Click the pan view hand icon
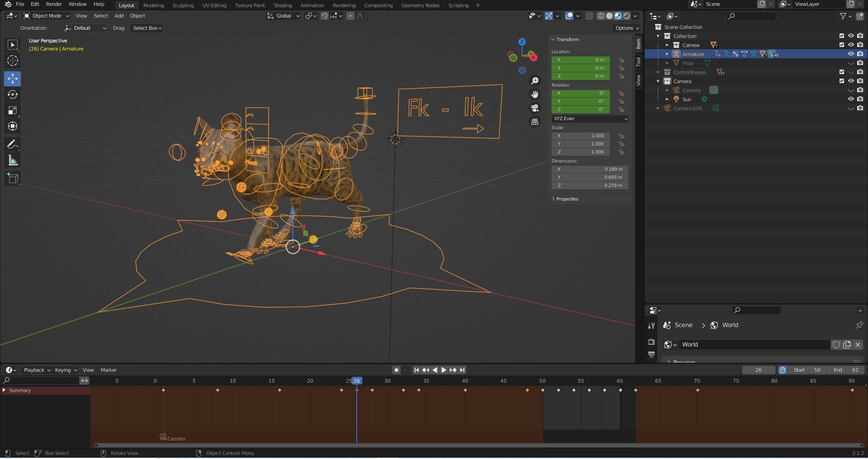The width and height of the screenshot is (868, 459). tap(535, 94)
